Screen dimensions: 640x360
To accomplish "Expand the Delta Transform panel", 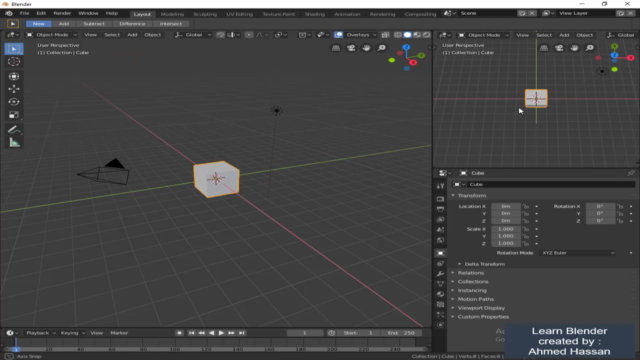I will 481,264.
